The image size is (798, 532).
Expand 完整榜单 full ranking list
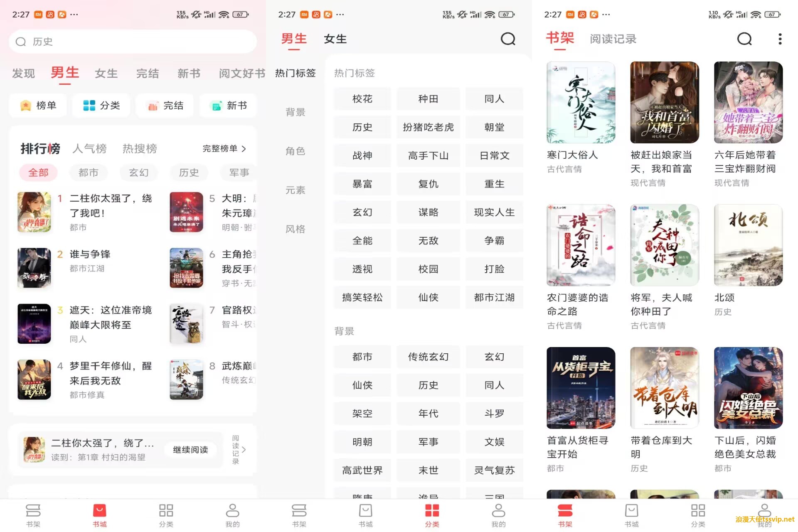(x=224, y=149)
